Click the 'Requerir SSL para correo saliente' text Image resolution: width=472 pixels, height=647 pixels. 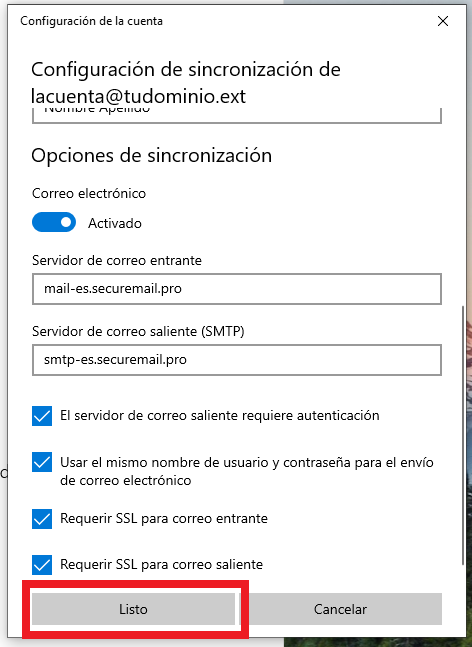[x=161, y=564]
